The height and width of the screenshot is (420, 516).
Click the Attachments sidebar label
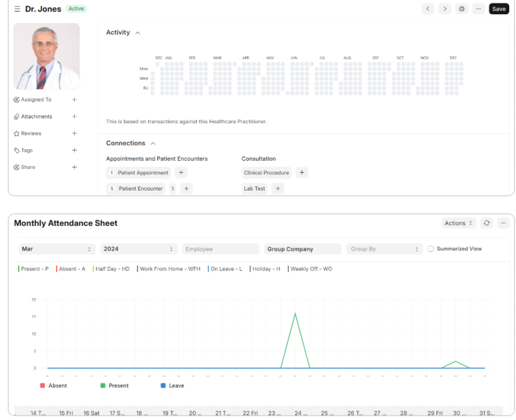[36, 116]
